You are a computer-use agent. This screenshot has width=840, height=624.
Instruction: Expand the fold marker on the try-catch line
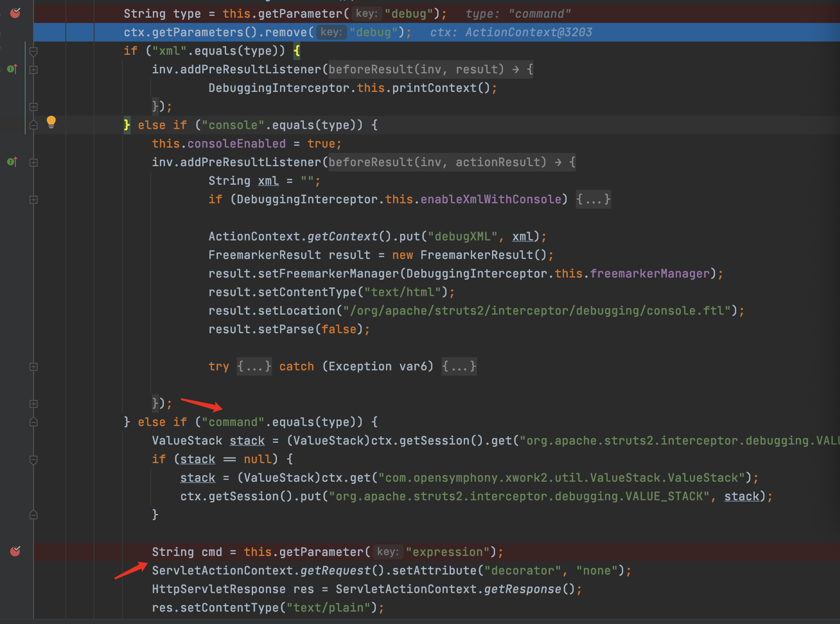(34, 367)
